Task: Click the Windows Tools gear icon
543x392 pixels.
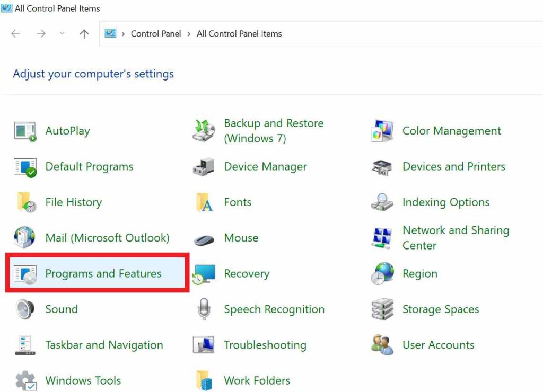Action: 25,380
